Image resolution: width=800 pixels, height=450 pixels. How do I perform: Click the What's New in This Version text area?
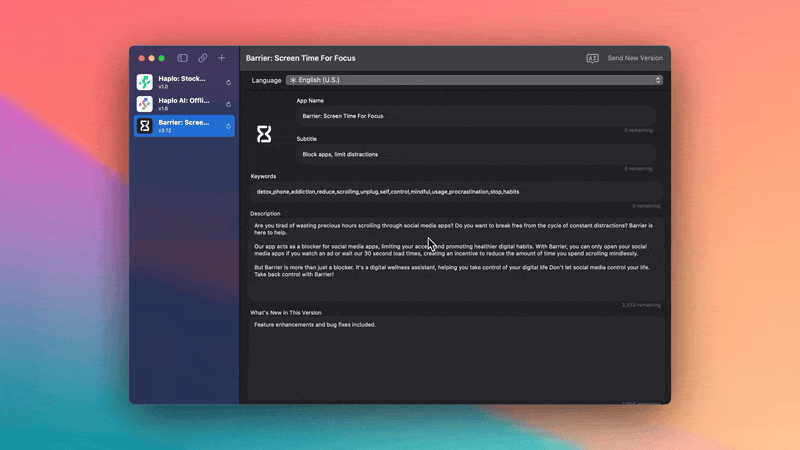(x=456, y=359)
